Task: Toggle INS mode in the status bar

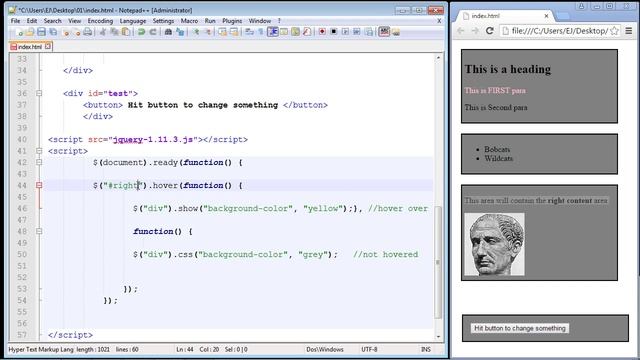Action: (x=425, y=349)
